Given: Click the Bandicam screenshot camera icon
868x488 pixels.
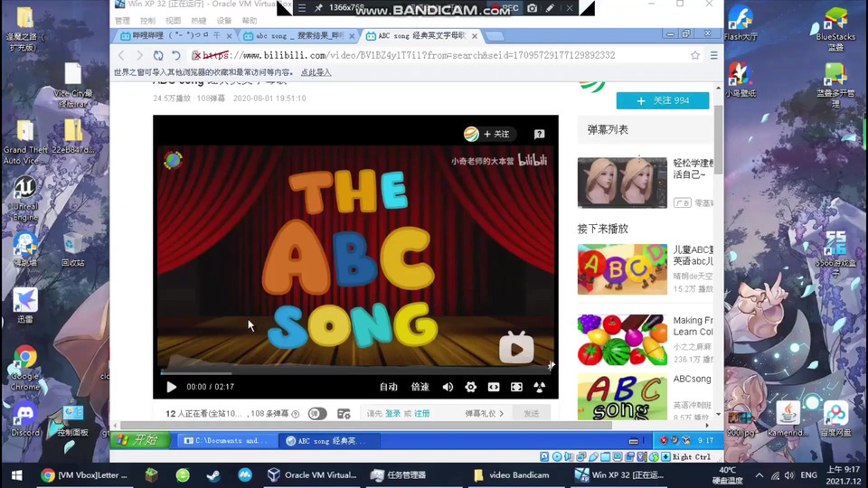Looking at the screenshot, I should click(x=532, y=8).
